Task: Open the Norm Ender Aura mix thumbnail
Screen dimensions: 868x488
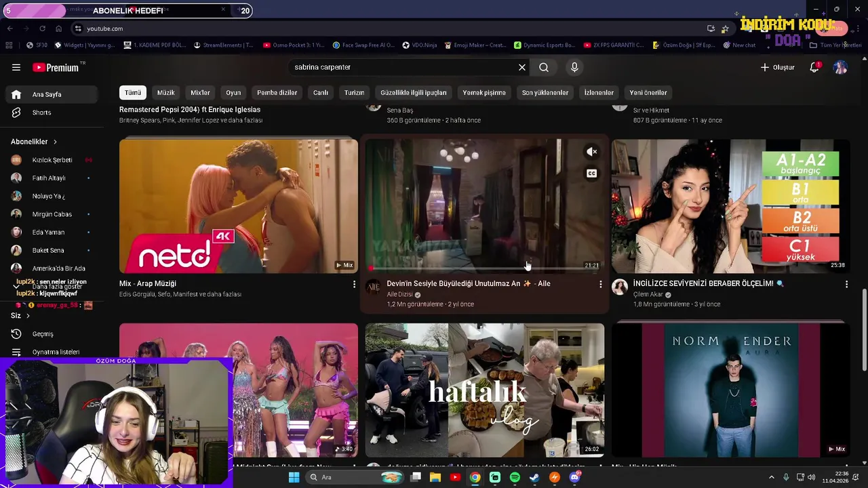Action: pyautogui.click(x=730, y=390)
